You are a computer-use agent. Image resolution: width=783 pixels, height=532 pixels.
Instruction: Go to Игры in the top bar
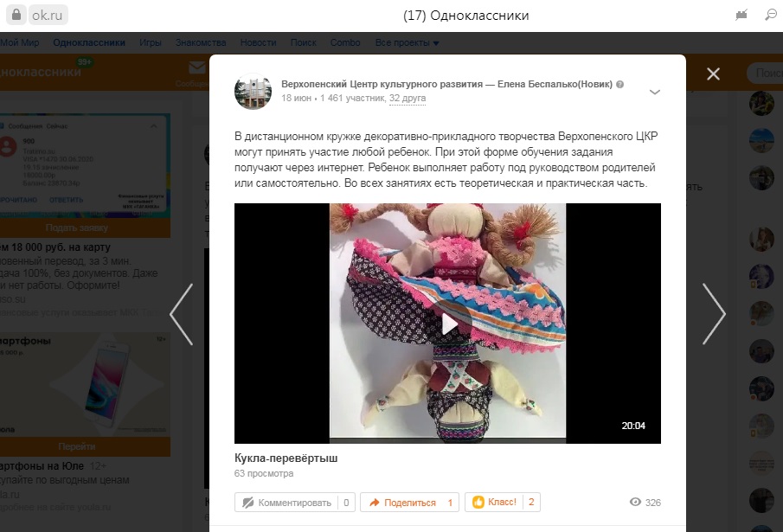tap(151, 43)
